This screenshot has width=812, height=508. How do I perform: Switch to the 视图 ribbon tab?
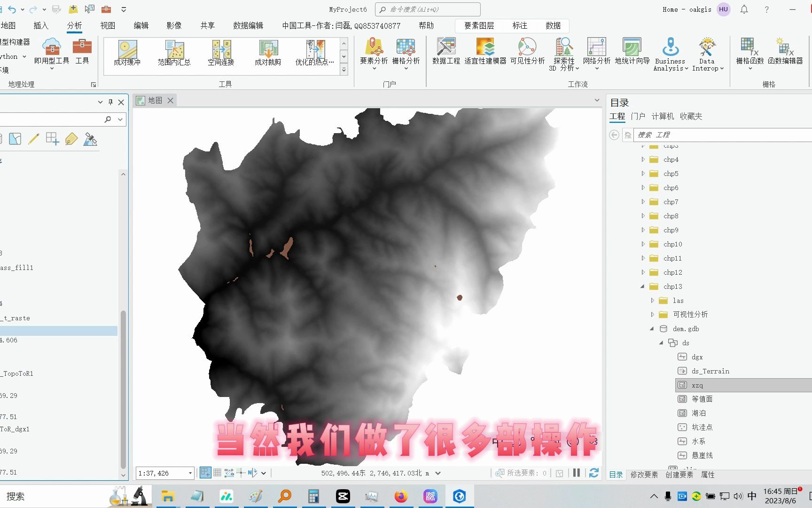pyautogui.click(x=108, y=25)
